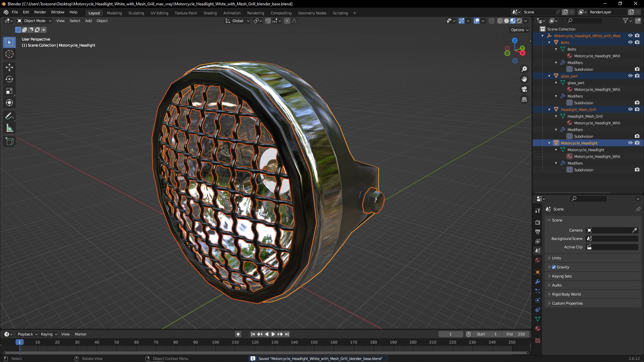The width and height of the screenshot is (644, 362).
Task: Select rendered viewport shading mode
Action: [519, 21]
